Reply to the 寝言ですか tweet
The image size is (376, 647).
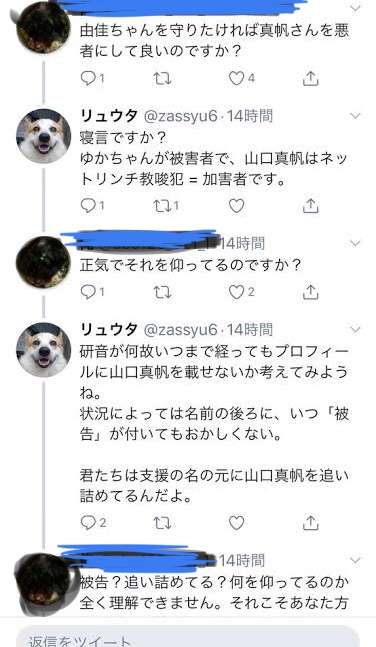click(x=88, y=205)
